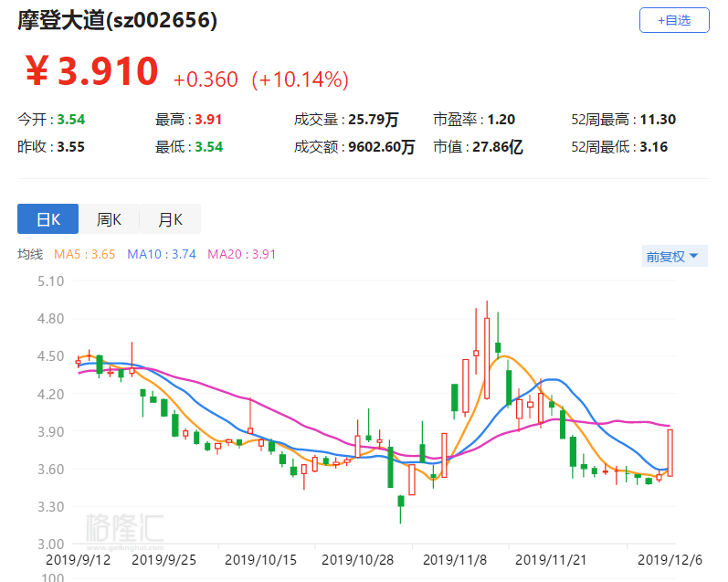Click the 最低 value 3.54

coord(208,147)
